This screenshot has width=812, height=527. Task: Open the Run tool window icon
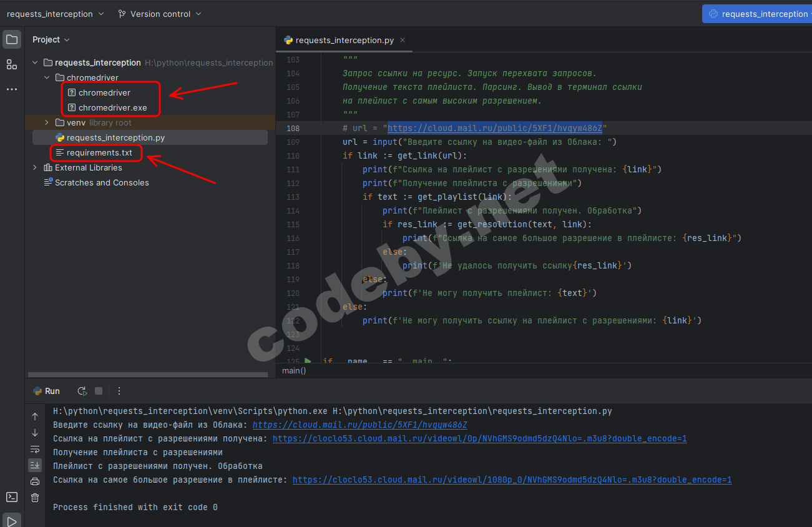click(12, 521)
